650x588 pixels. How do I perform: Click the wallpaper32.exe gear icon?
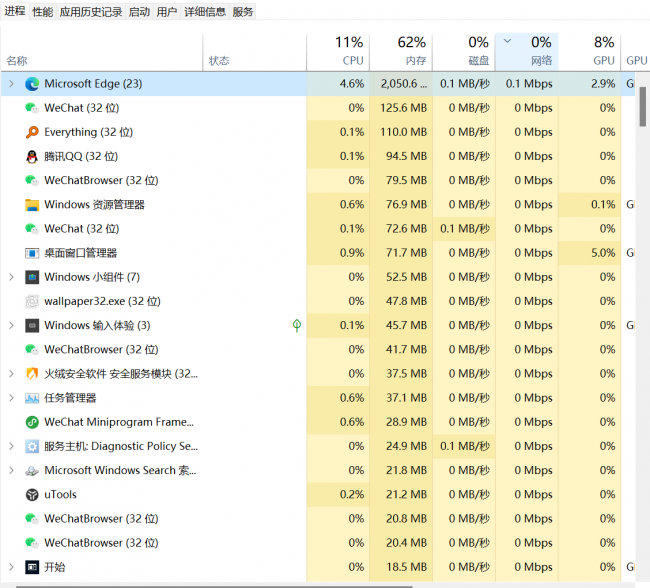tap(32, 301)
